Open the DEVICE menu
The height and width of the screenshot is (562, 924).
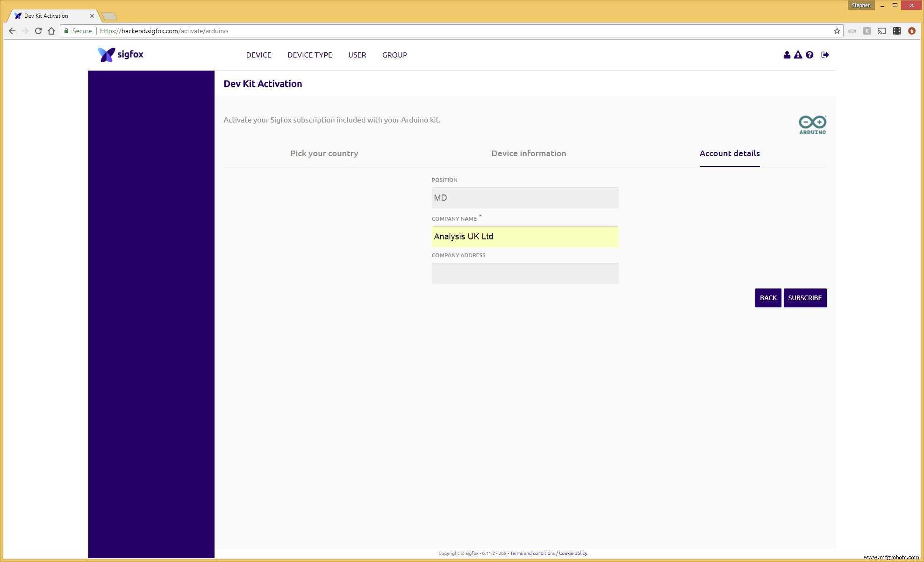tap(258, 55)
